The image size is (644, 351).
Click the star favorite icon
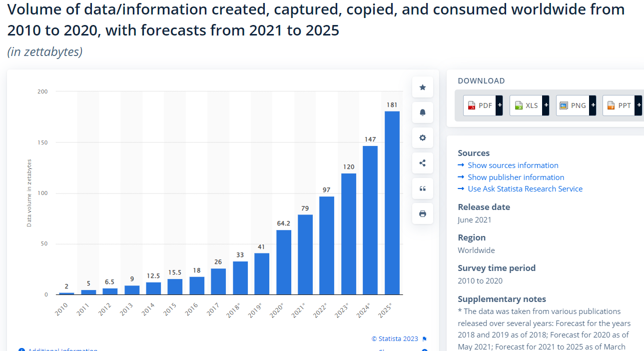pos(423,87)
